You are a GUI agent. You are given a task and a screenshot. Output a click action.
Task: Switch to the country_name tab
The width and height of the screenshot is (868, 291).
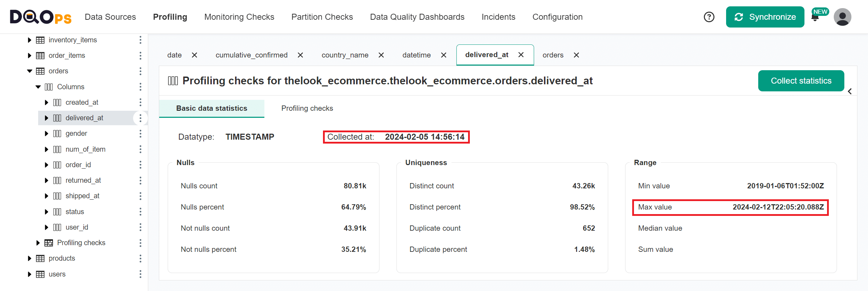[x=345, y=55]
